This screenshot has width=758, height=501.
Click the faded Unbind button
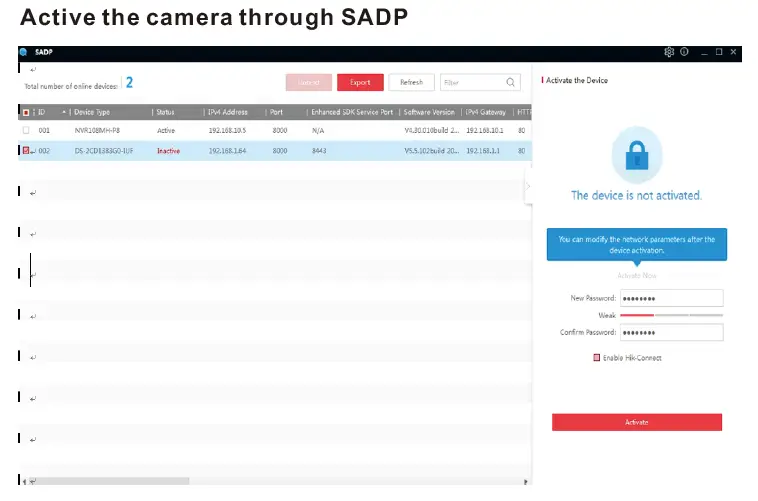point(309,82)
